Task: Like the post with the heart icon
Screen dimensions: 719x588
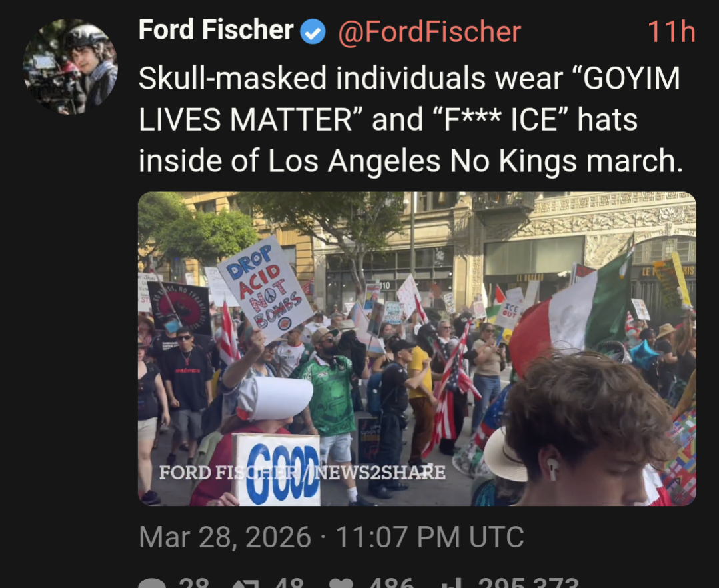Action: (x=341, y=583)
